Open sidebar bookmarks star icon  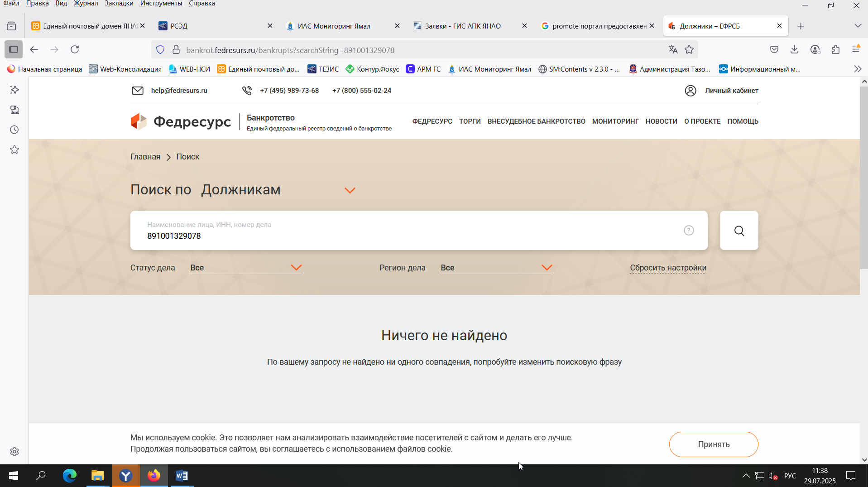pos(14,149)
